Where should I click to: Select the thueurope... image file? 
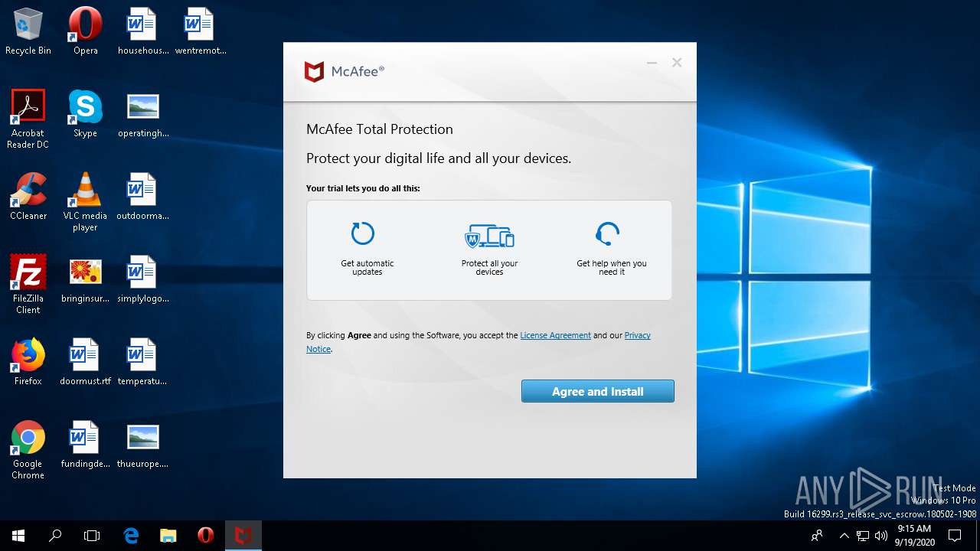coord(142,445)
